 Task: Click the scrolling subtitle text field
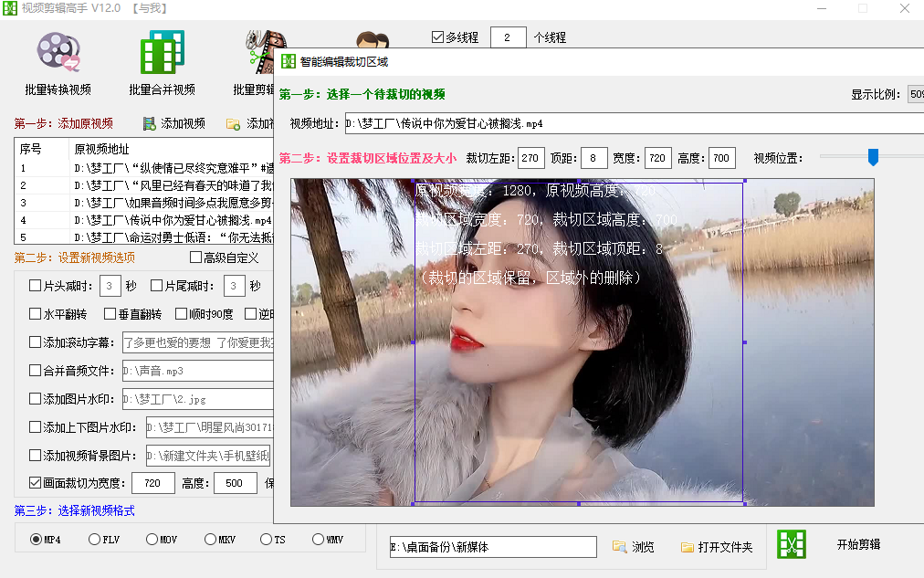coord(198,342)
